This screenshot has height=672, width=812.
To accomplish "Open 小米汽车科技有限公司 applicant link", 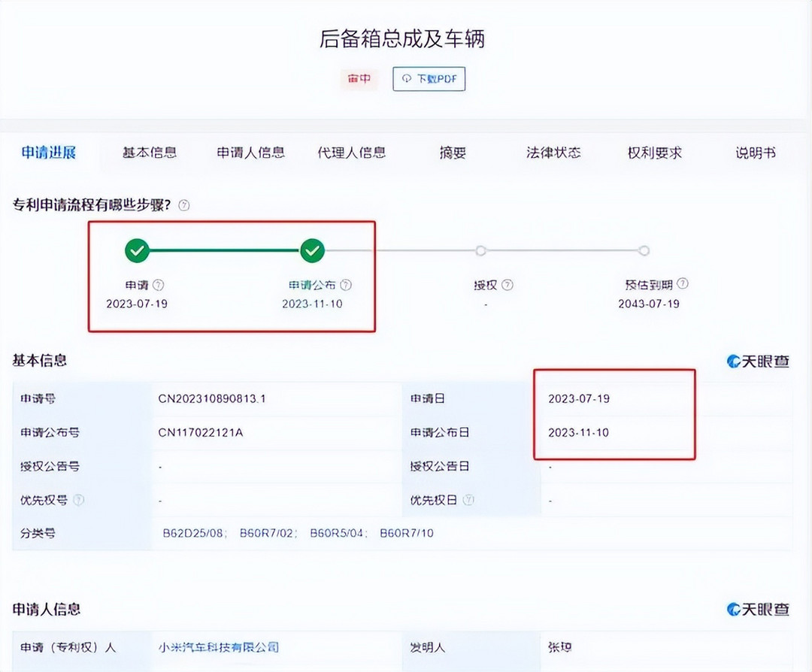I will point(219,647).
